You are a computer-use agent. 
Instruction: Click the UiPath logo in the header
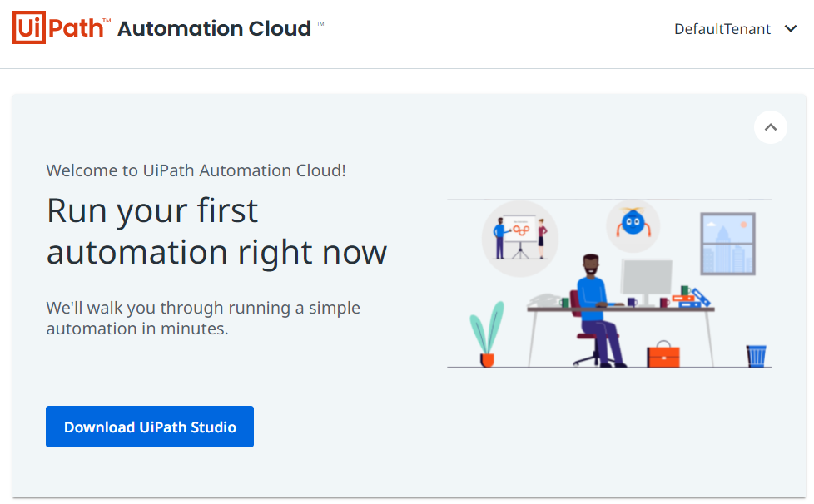[62, 27]
